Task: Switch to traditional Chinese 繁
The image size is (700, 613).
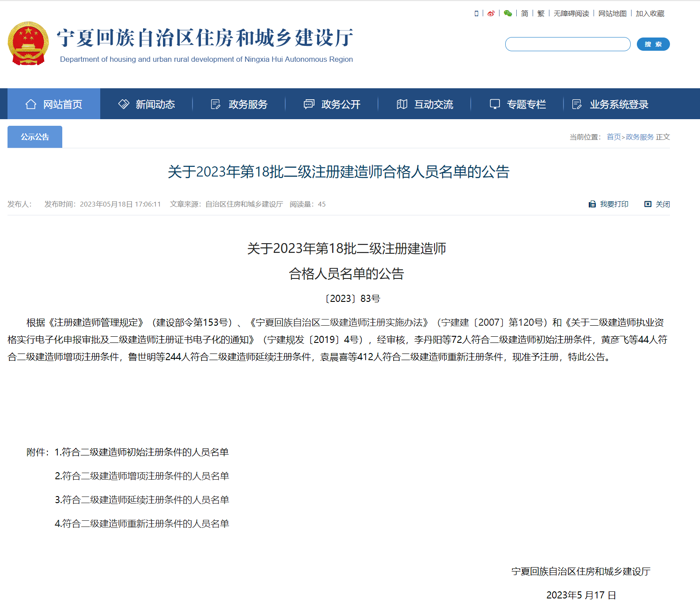Action: pyautogui.click(x=541, y=14)
